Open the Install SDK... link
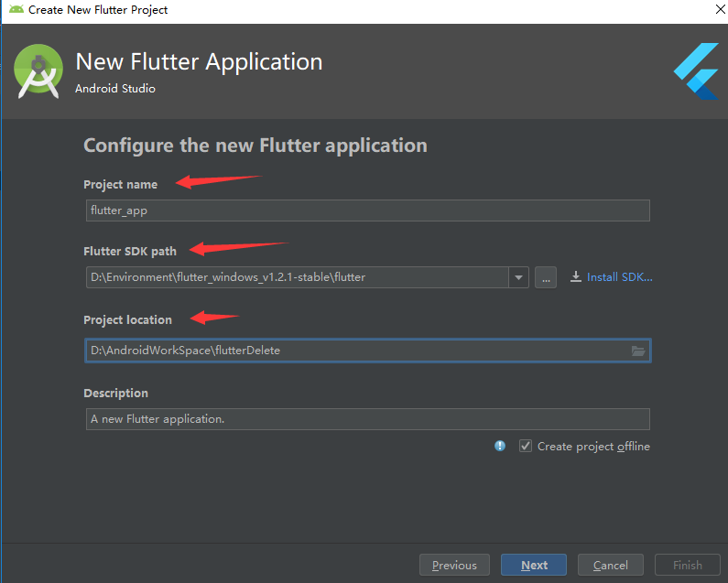Image resolution: width=728 pixels, height=583 pixels. (x=619, y=277)
